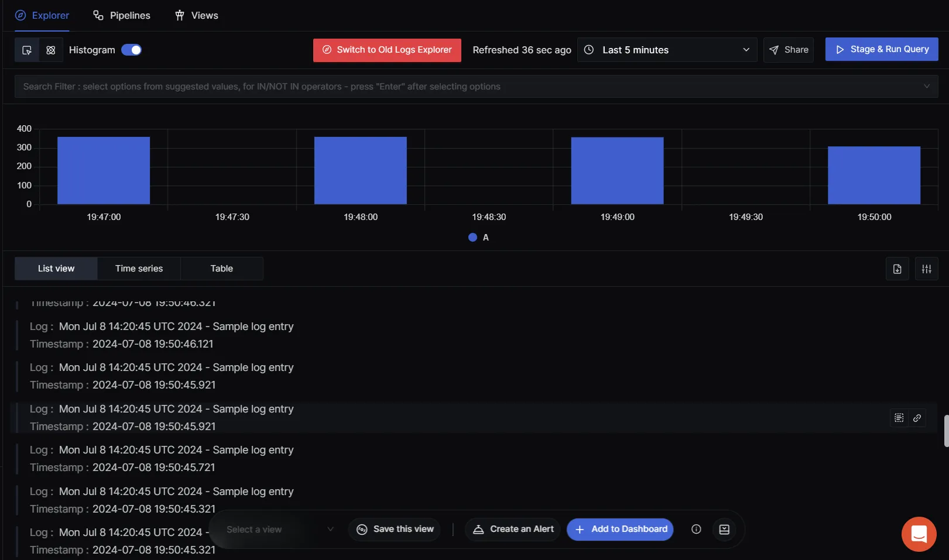Click the plus icon on Add to Dashboard
The width and height of the screenshot is (949, 560).
[580, 530]
